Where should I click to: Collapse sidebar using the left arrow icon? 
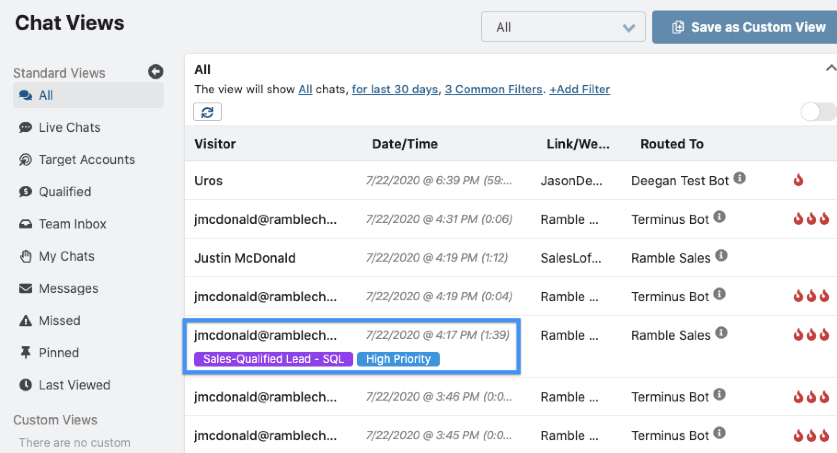(x=156, y=71)
